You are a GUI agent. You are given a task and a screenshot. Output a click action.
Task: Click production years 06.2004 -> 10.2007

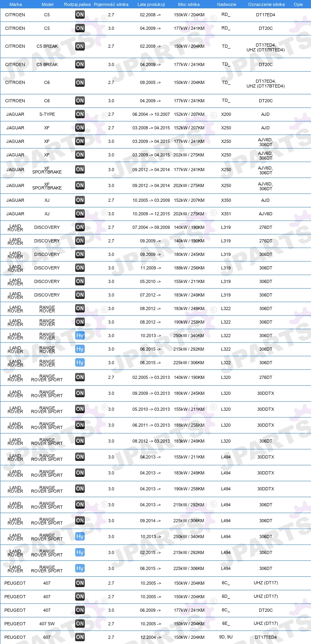coord(151,114)
